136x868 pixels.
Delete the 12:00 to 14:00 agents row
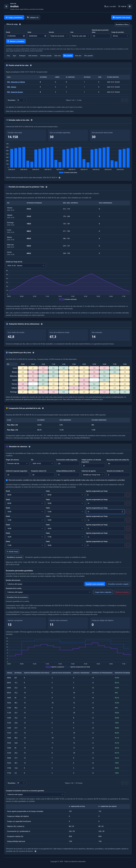point(128,520)
